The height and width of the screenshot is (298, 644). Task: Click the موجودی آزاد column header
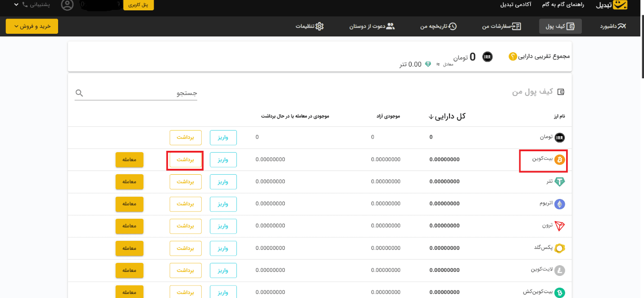388,116
